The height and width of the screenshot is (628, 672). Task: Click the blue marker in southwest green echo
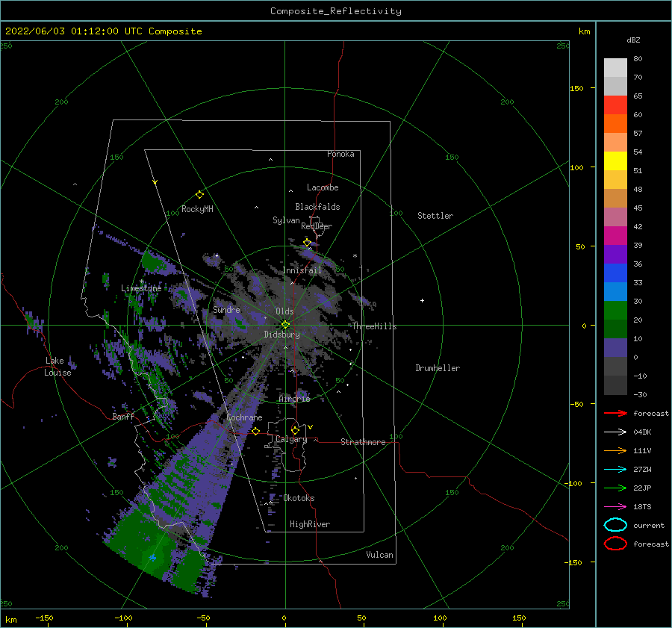tap(152, 557)
